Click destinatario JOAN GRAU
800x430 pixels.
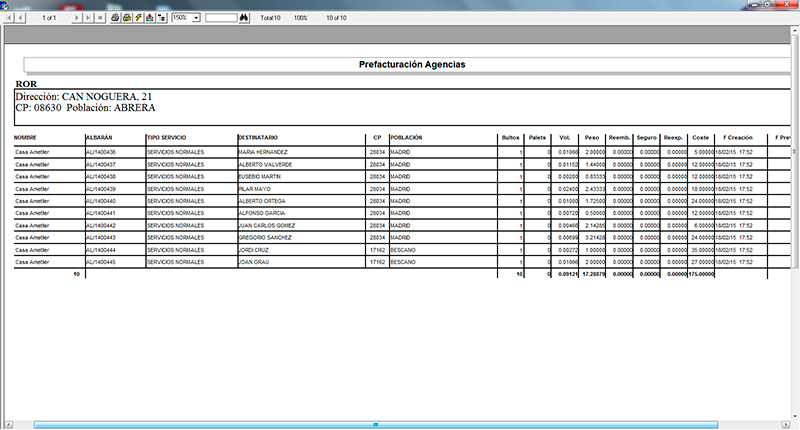point(254,262)
